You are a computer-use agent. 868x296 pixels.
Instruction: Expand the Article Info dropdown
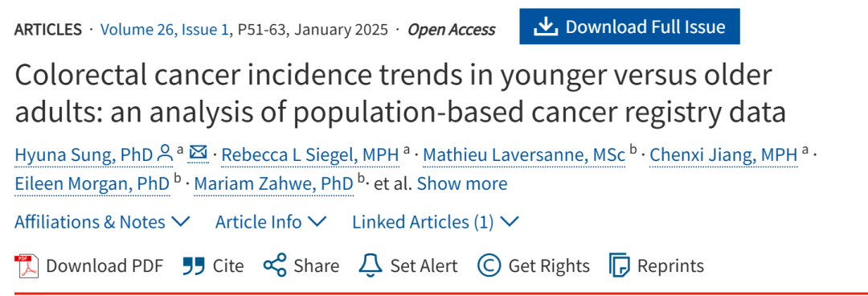[271, 222]
